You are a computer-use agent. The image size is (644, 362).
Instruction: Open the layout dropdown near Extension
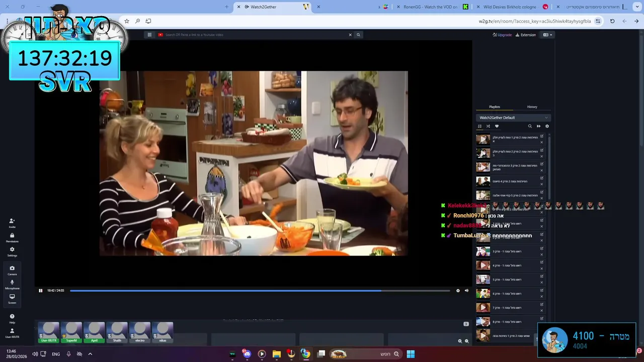tap(547, 35)
